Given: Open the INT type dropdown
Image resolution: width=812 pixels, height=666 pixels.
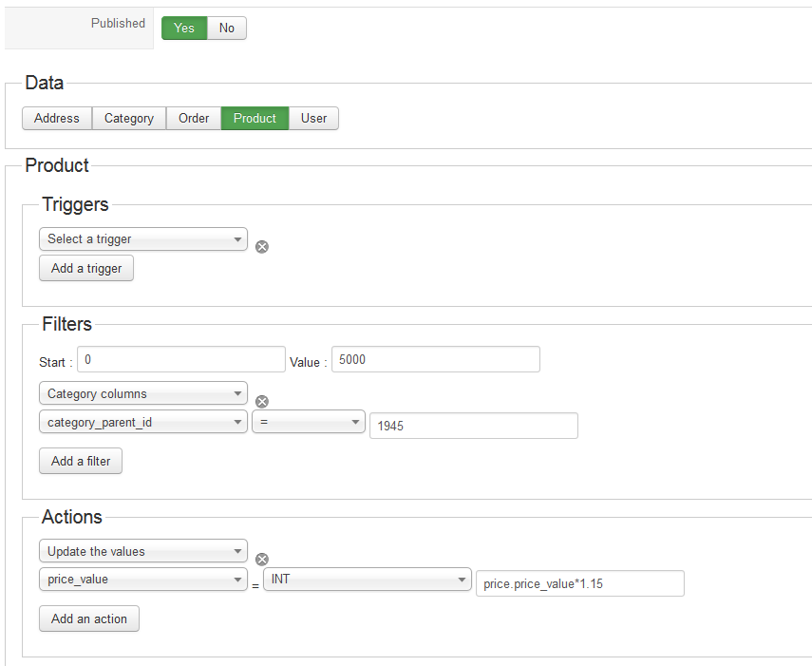Looking at the screenshot, I should click(x=368, y=579).
